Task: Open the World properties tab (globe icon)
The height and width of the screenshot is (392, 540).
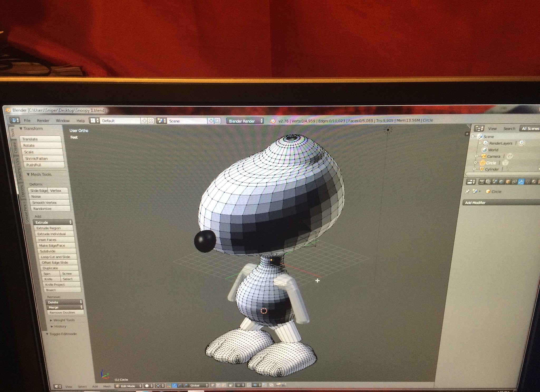Action: click(x=501, y=182)
